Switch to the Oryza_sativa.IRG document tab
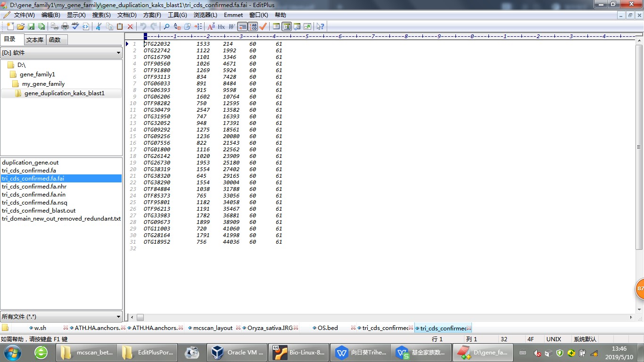The width and height of the screenshot is (644, 362). point(270,328)
